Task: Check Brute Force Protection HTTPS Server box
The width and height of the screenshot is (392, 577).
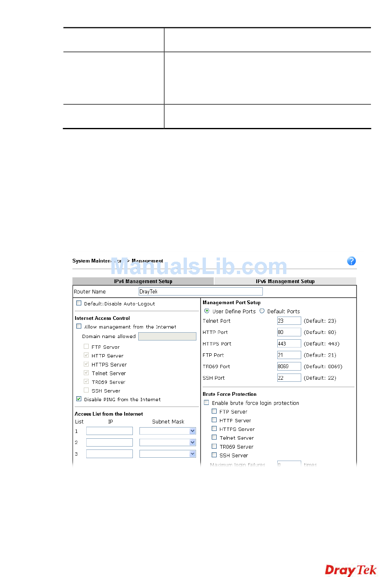Action: [x=214, y=428]
